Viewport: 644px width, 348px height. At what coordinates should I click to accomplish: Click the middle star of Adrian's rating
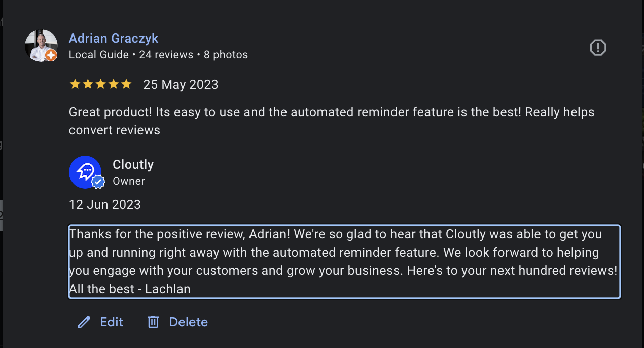100,84
